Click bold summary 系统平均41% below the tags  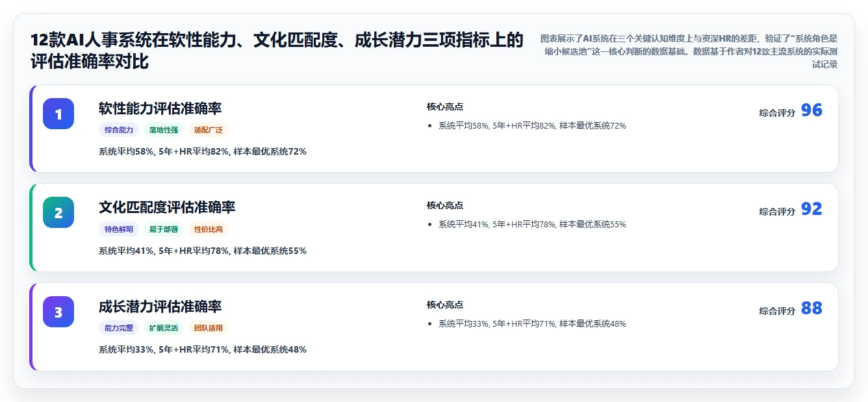(x=203, y=251)
